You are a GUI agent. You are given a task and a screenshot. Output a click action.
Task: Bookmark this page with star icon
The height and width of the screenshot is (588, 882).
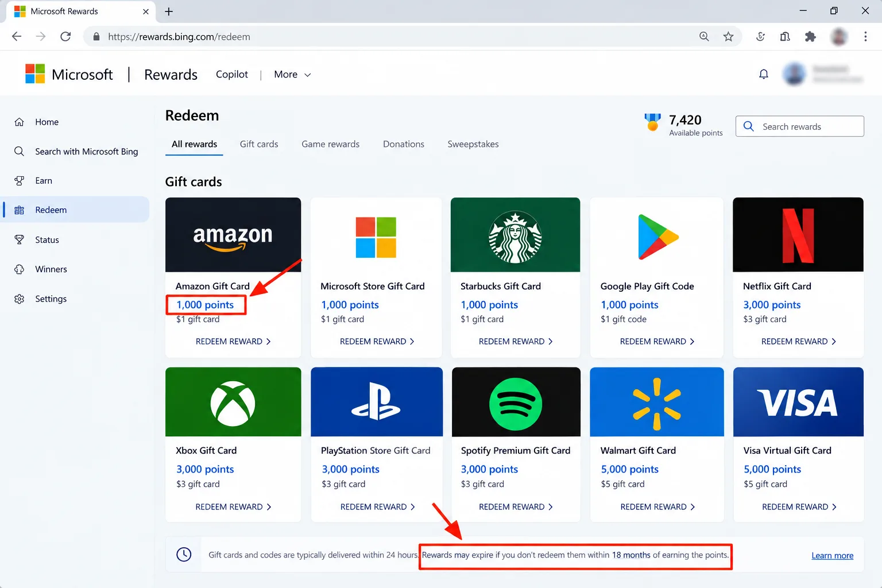(x=728, y=37)
